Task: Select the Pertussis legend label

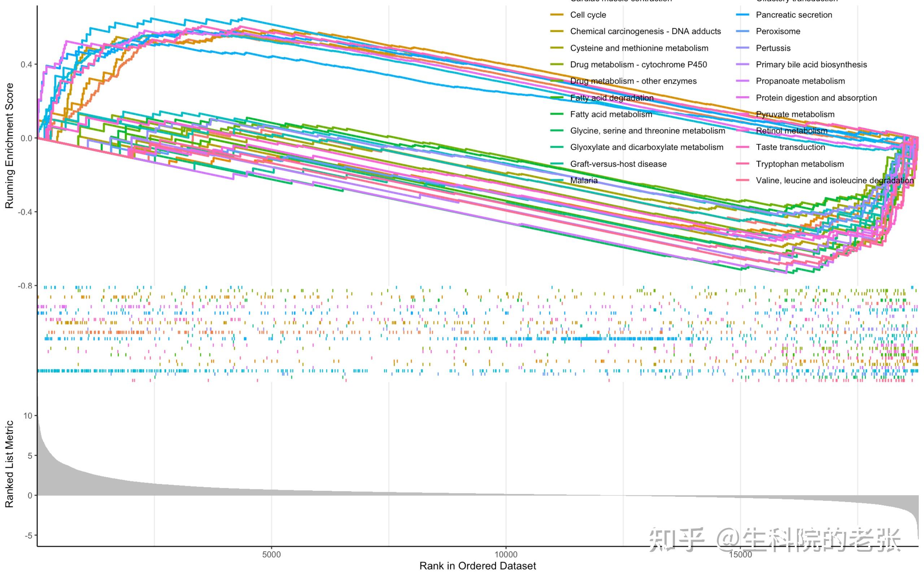Action: [x=773, y=48]
